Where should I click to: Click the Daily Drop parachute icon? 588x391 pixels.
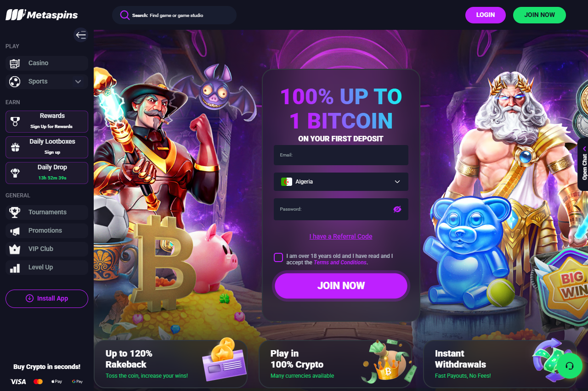point(15,173)
